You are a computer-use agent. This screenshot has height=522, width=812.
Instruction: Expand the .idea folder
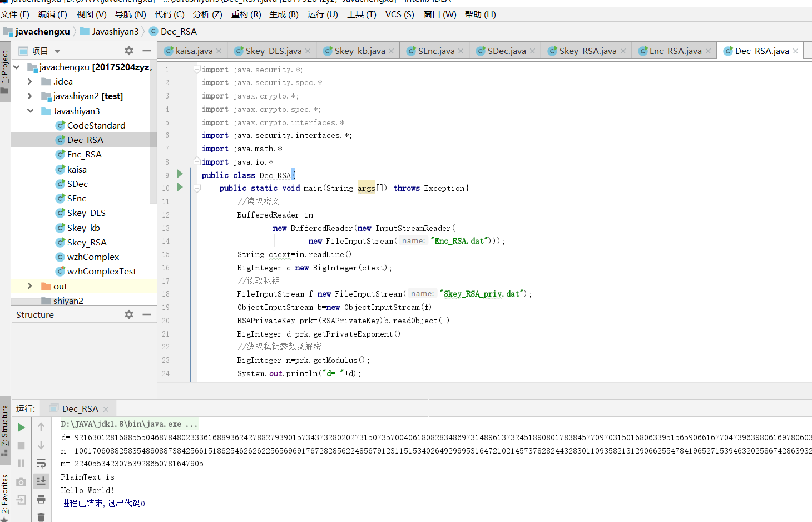pyautogui.click(x=30, y=81)
